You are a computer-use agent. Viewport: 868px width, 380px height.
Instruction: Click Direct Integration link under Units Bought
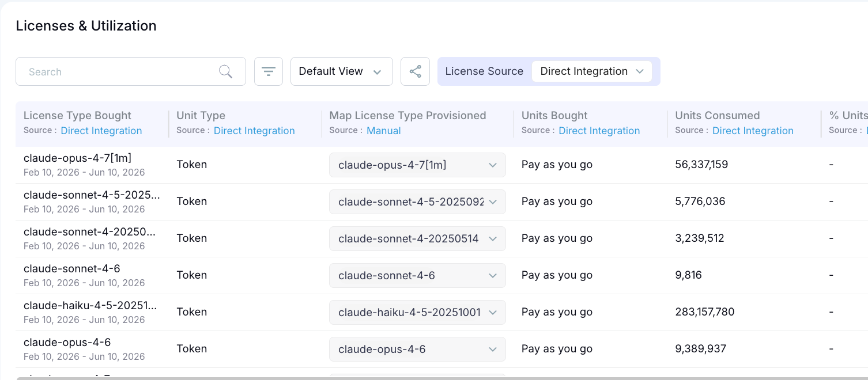[599, 131]
